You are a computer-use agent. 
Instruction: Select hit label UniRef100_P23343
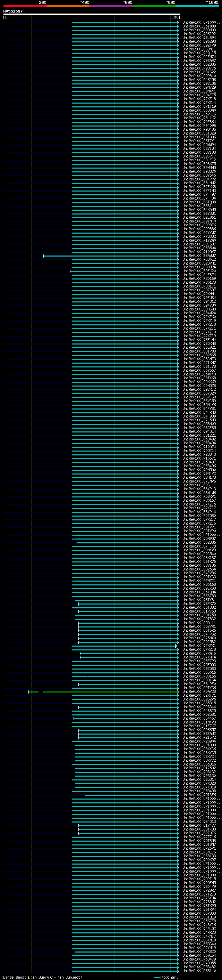pos(199,455)
